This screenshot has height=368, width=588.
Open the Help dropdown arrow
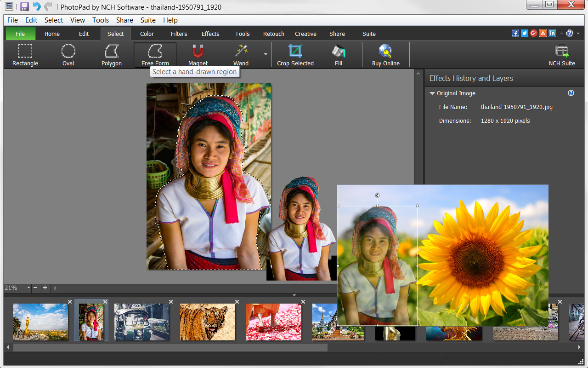(x=577, y=33)
